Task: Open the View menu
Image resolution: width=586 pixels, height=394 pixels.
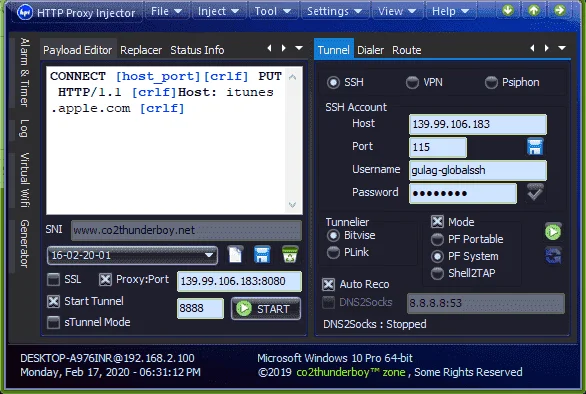Action: [397, 11]
